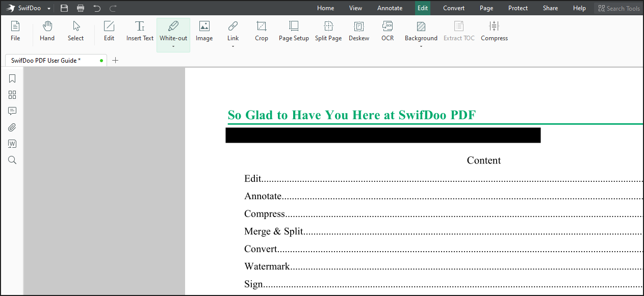Screen dimensions: 644x296
Task: Undo the last action
Action: click(97, 8)
